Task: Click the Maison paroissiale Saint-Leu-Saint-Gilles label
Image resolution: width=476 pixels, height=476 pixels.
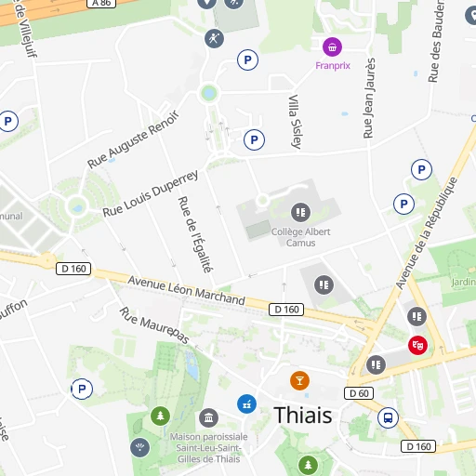Action: [x=209, y=448]
